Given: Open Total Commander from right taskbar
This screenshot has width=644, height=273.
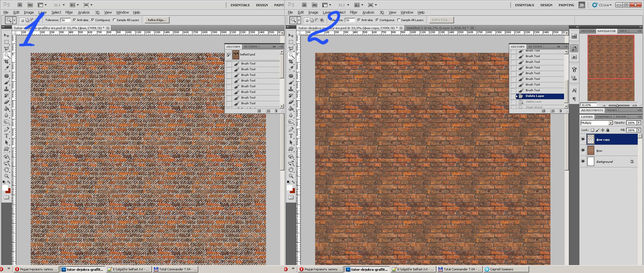Looking at the screenshot, I should (x=460, y=269).
